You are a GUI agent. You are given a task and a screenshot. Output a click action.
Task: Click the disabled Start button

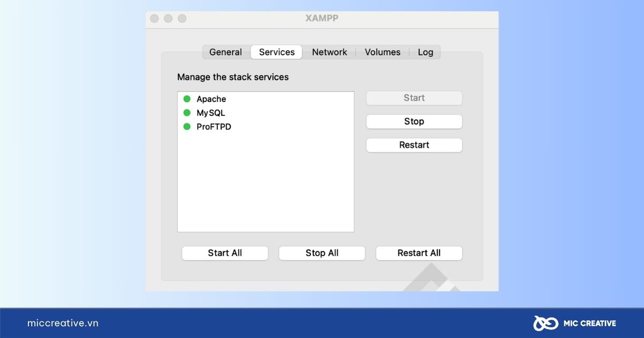414,98
